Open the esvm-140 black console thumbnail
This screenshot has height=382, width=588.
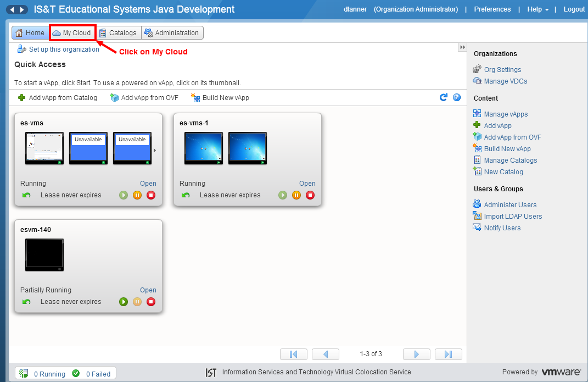pos(44,255)
